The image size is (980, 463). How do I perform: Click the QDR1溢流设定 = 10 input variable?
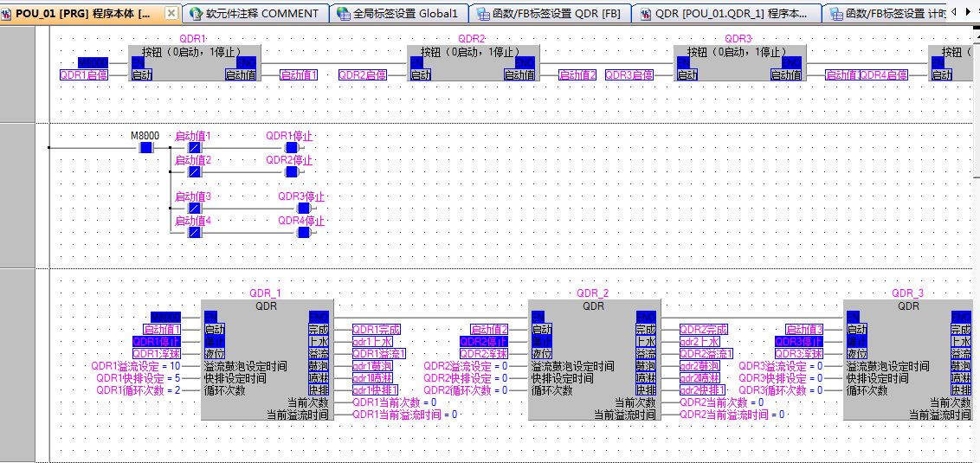pyautogui.click(x=136, y=366)
